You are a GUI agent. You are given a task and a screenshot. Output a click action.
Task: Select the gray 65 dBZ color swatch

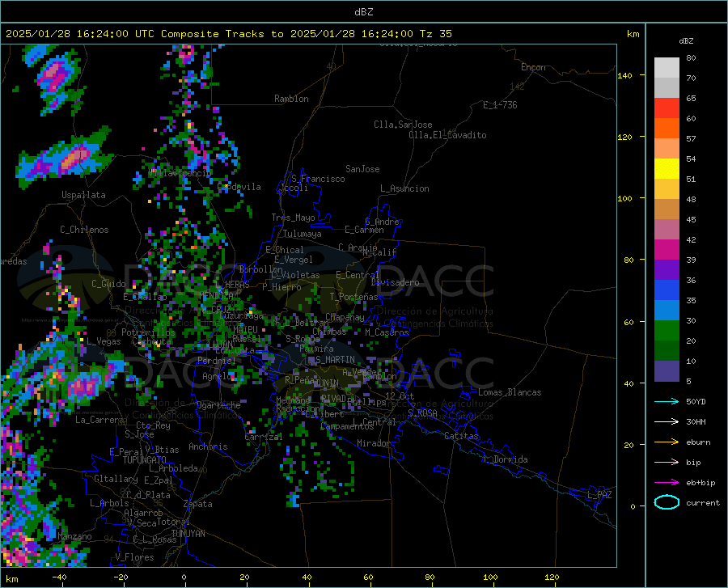(667, 88)
